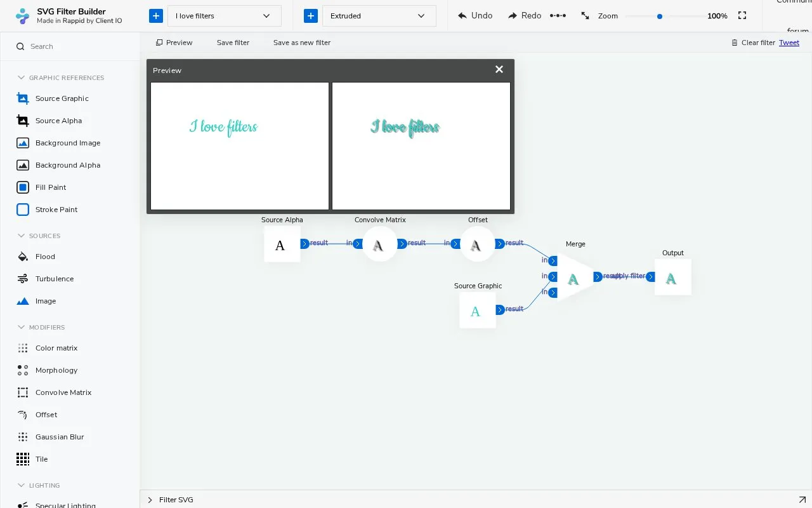Open the 'I love filters' text dropdown
The image size is (812, 508).
coord(225,16)
